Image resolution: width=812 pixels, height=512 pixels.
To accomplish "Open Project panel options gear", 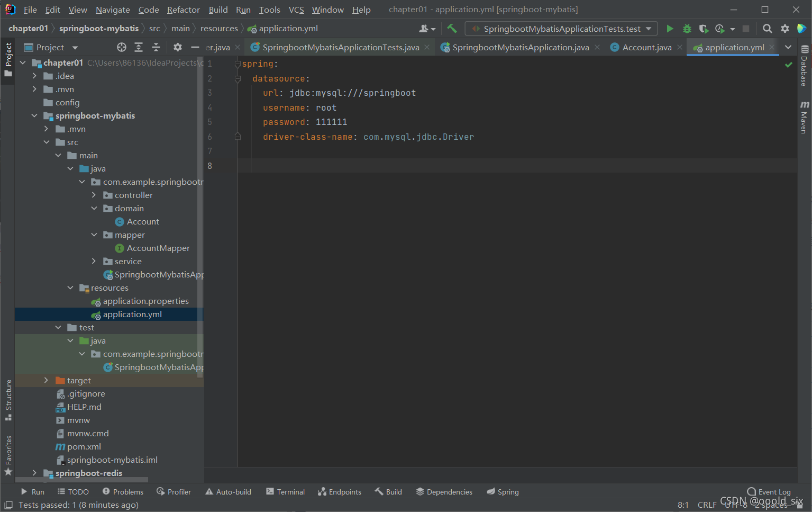I will coord(178,47).
